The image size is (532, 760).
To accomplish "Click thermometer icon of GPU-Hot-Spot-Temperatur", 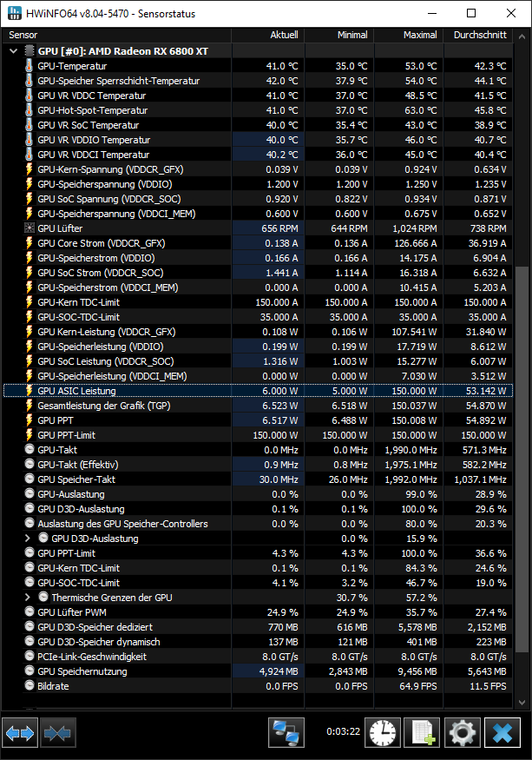I will point(29,110).
